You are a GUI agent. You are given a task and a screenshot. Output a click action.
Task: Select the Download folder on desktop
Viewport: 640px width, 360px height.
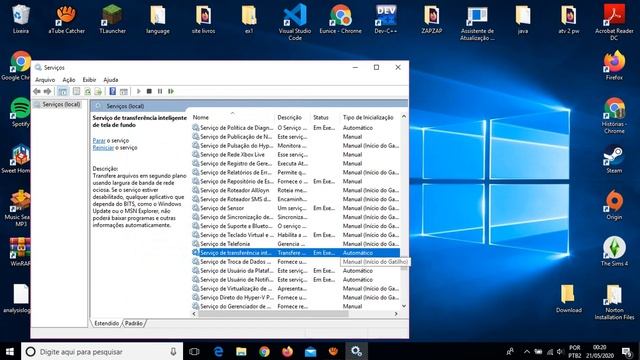click(568, 298)
